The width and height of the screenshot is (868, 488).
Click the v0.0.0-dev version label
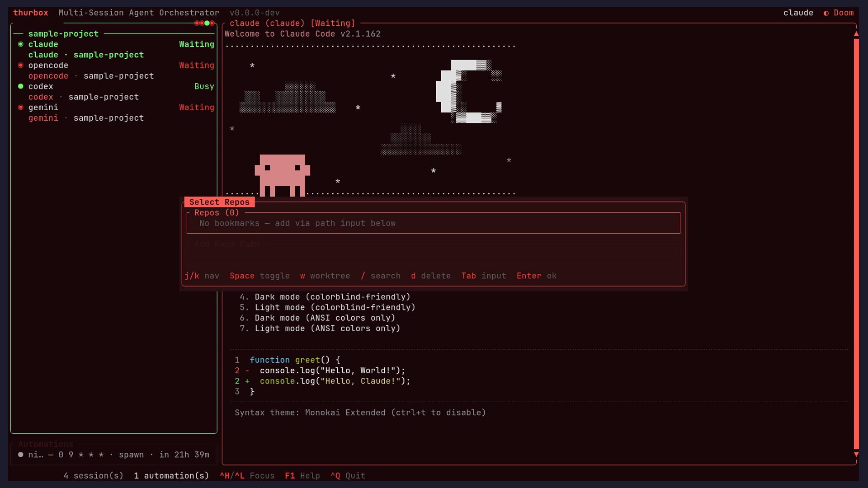255,13
